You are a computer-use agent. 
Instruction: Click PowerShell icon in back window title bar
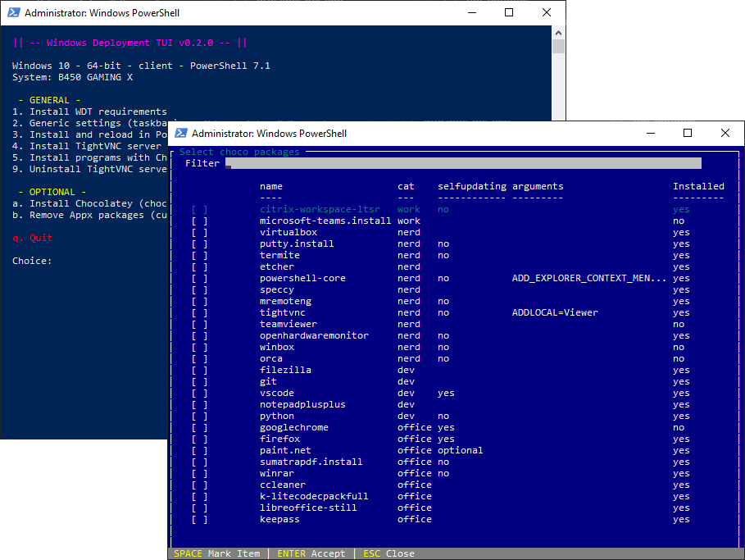[x=14, y=12]
